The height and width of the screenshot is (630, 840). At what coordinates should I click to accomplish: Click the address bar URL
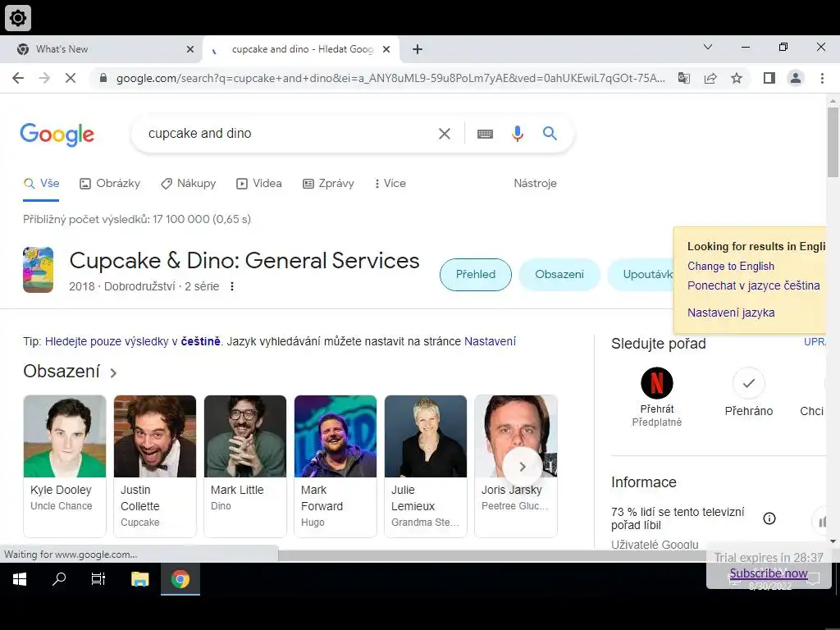point(390,78)
